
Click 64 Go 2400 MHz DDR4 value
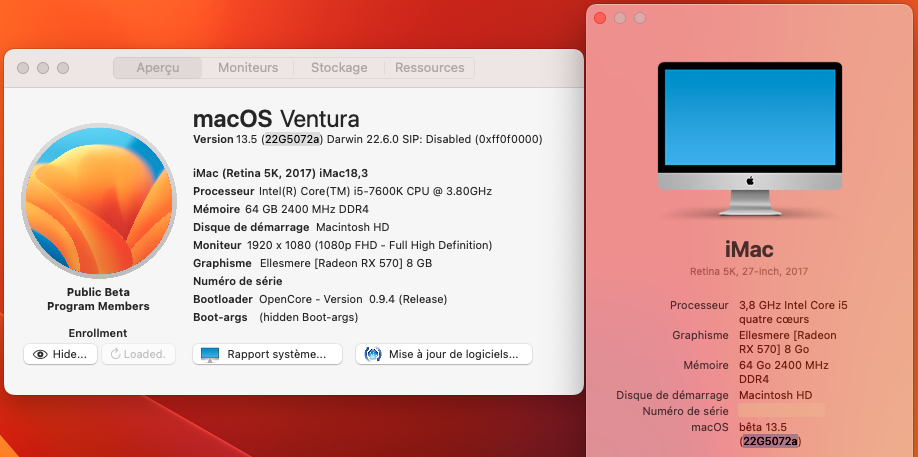click(x=783, y=372)
